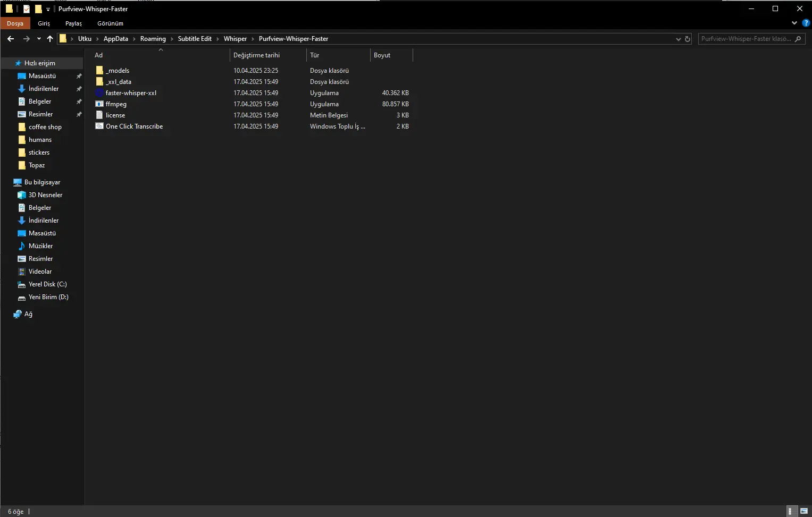Screen dimensions: 812x517
Task: Select the Metin Belgesi type cell
Action: [329, 115]
